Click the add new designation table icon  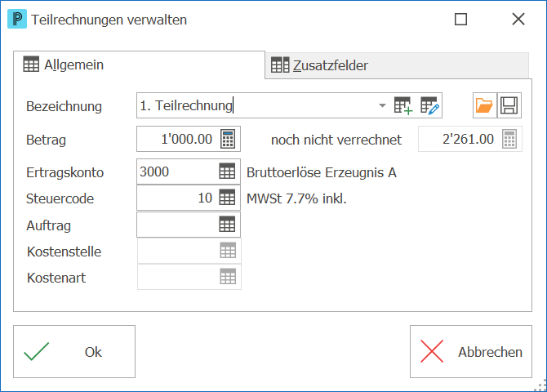[403, 105]
